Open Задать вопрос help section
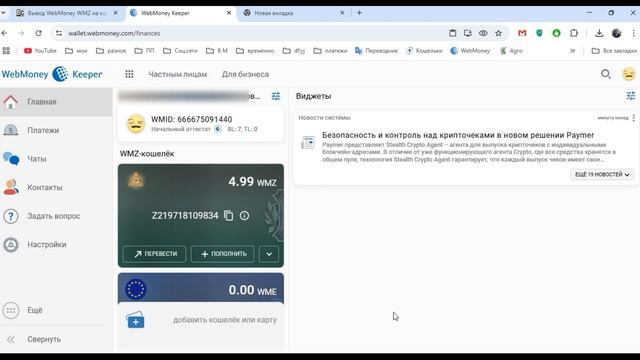The image size is (640, 360). (56, 216)
